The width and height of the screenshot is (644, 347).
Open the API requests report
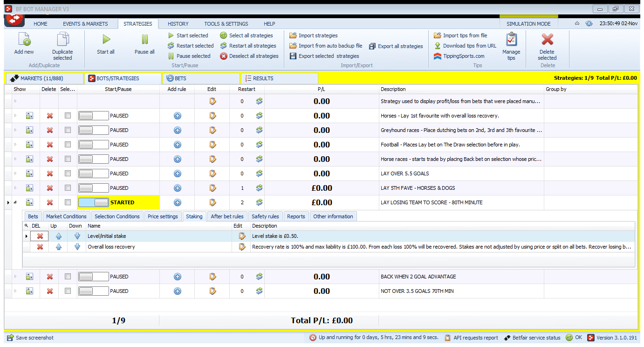(471, 338)
